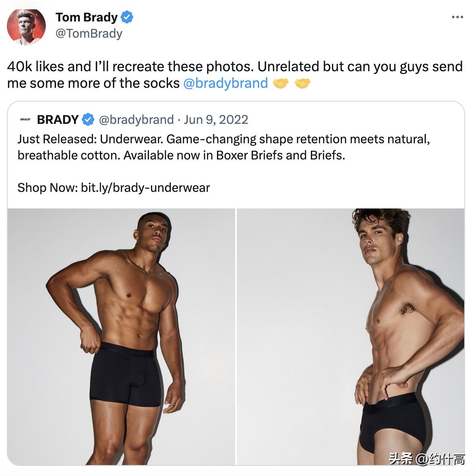476x476 pixels.
Task: Click the verified badge beside Tom Brady
Action: tap(127, 17)
